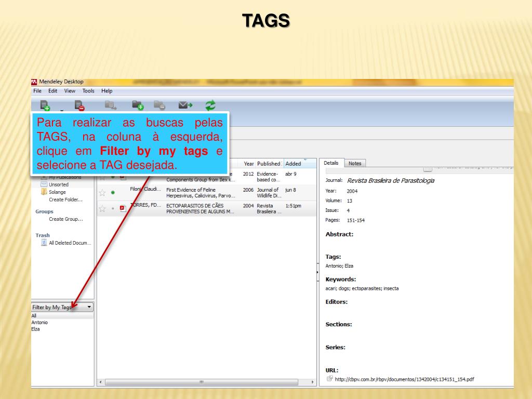Select the All tag filter entry
This screenshot has width=532, height=399.
click(62, 315)
